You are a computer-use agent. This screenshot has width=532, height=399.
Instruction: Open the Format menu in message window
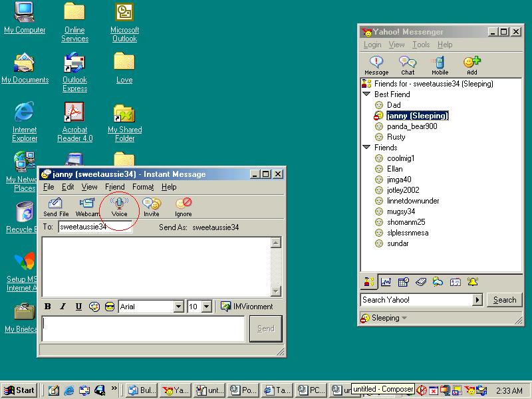(143, 188)
